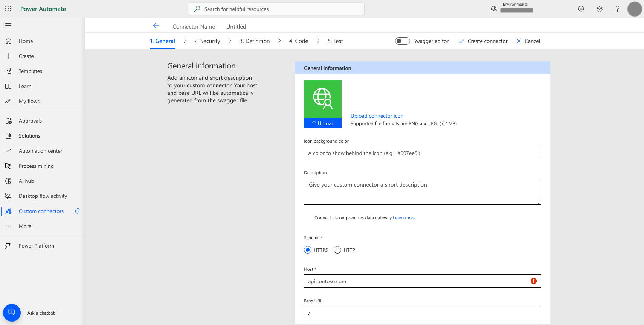Go to the 3. Definition step
Viewport: 644px width, 325px height.
(x=255, y=41)
